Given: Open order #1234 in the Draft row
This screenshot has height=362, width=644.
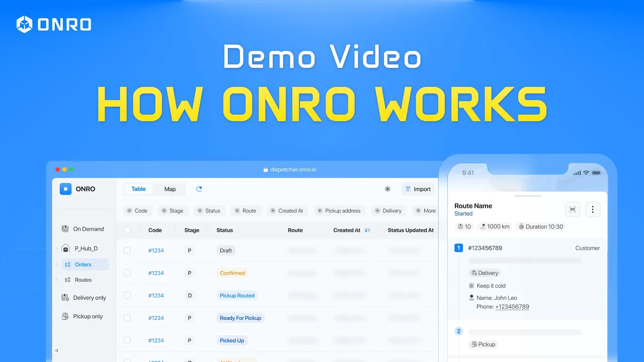Looking at the screenshot, I should pos(156,250).
